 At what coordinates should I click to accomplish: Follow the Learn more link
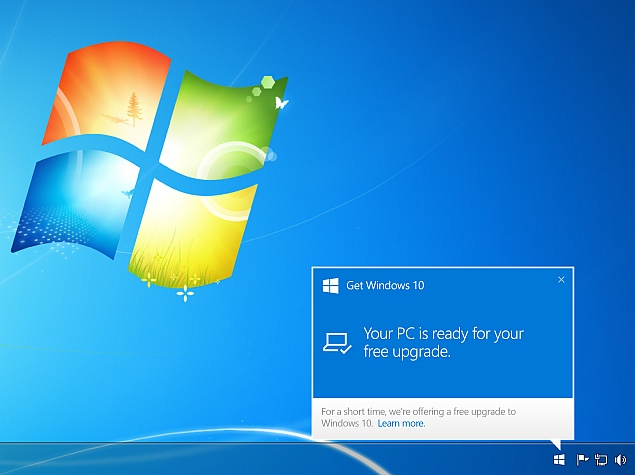pos(401,423)
